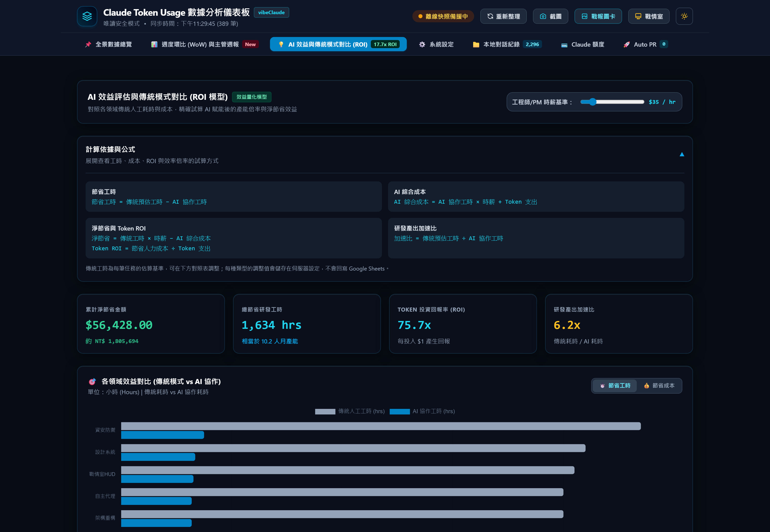Click the 研發產出加速比 formula card heading
Image resolution: width=770 pixels, height=532 pixels.
tap(415, 228)
